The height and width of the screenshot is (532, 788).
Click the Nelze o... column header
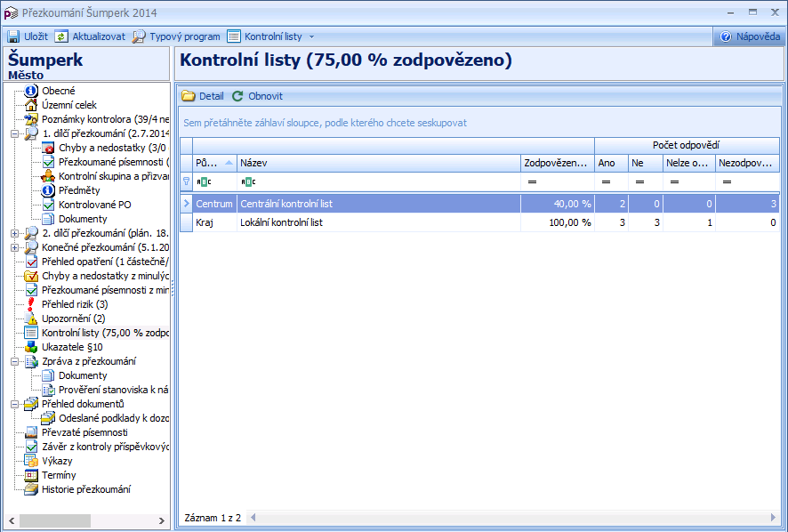pyautogui.click(x=689, y=163)
